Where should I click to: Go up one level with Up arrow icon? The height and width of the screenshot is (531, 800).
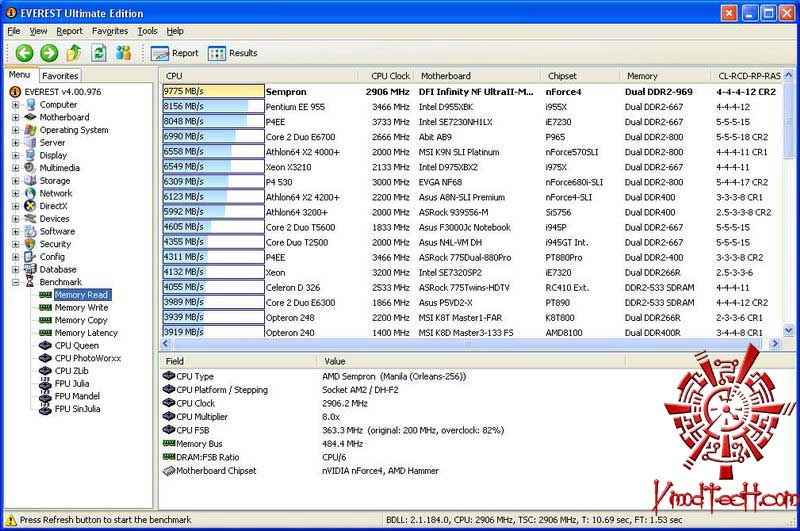74,53
